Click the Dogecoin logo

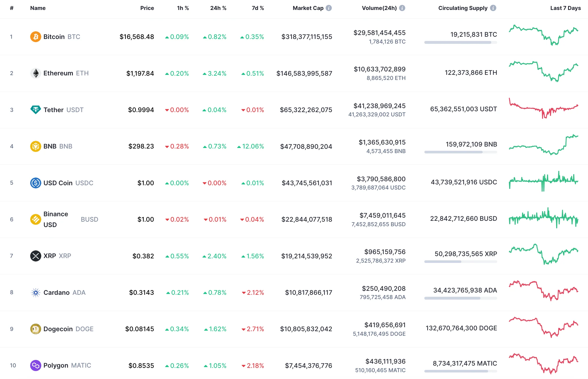tap(35, 329)
